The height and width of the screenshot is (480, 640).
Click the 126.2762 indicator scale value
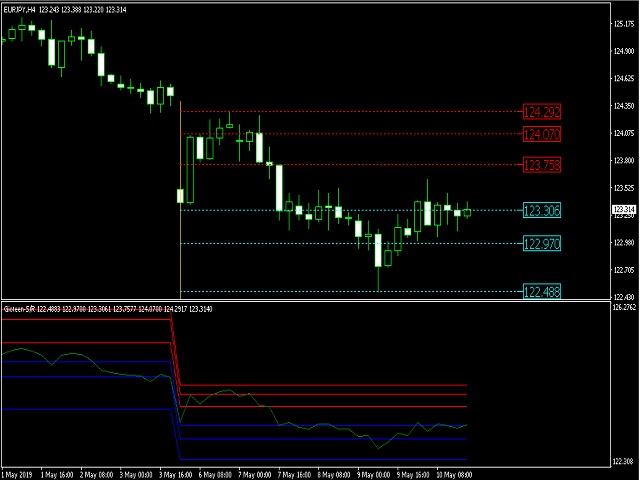[624, 307]
